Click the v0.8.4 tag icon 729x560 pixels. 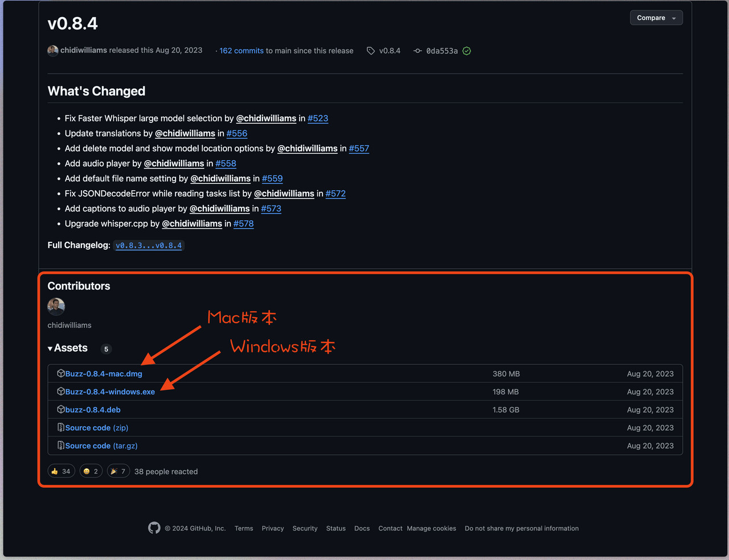[x=371, y=51]
